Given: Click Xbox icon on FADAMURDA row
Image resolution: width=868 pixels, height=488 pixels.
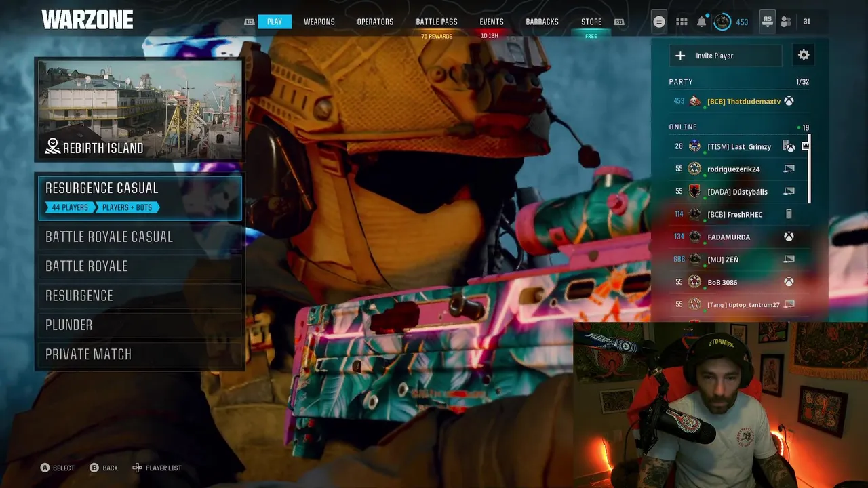Looking at the screenshot, I should [x=789, y=237].
